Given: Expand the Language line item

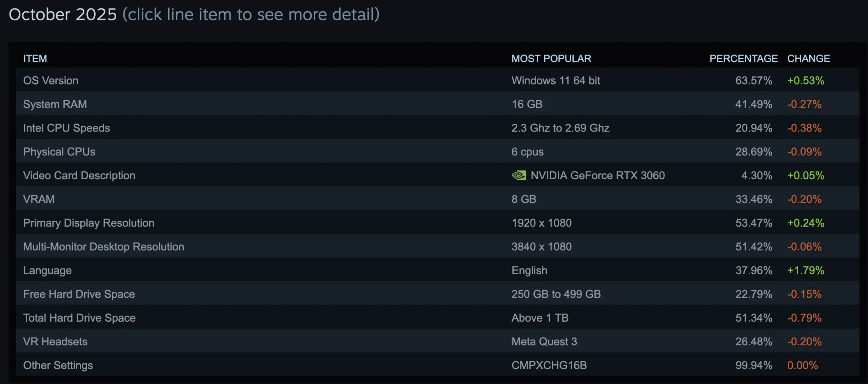Looking at the screenshot, I should (47, 270).
